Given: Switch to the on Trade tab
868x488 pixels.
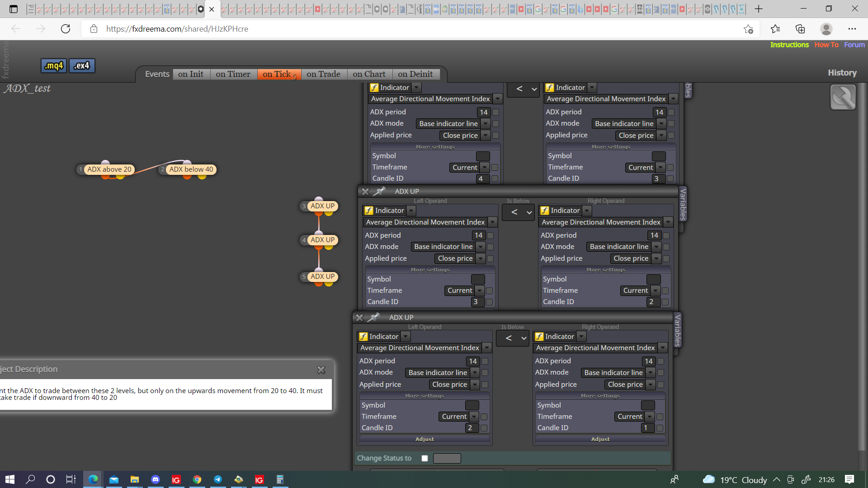Looking at the screenshot, I should pos(324,74).
